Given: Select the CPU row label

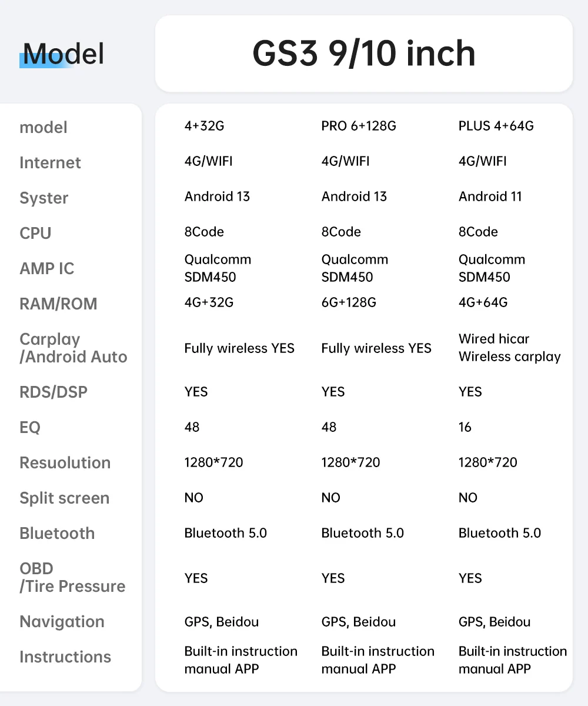Looking at the screenshot, I should coord(35,233).
